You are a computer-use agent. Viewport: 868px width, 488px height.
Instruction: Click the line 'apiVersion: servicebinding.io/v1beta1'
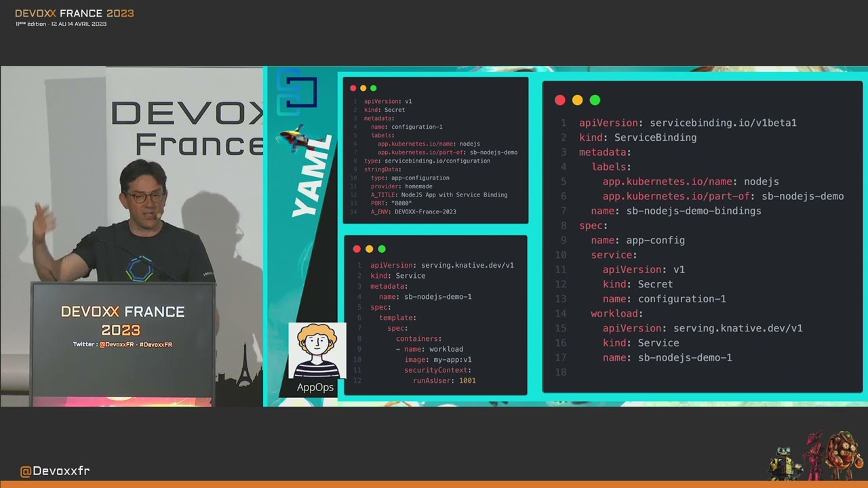click(688, 123)
